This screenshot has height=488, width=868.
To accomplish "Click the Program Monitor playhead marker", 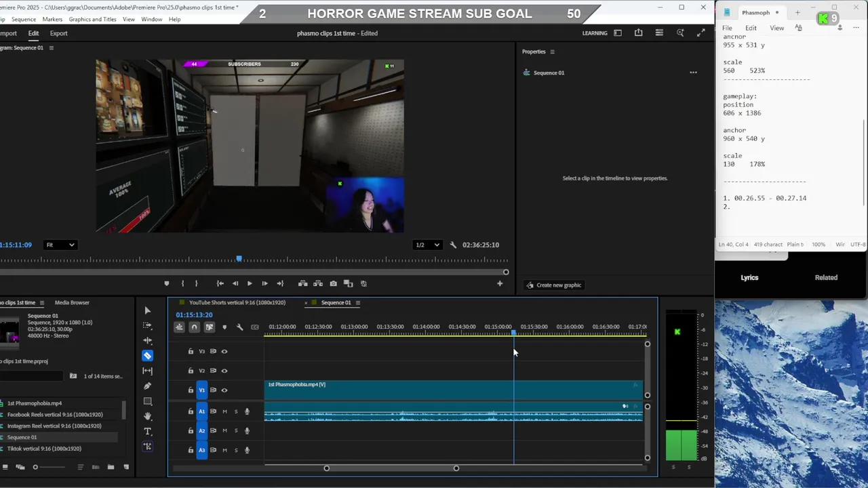I will tap(239, 259).
